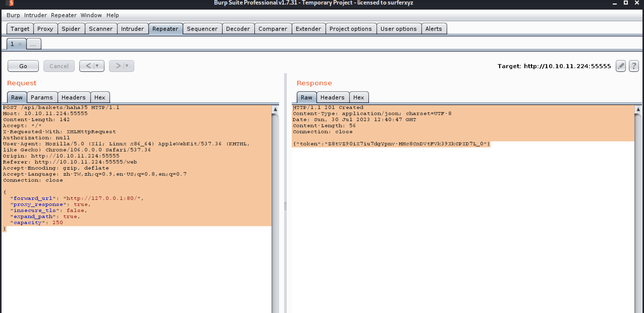Open the Burp menu
644x313 pixels.
click(x=13, y=15)
